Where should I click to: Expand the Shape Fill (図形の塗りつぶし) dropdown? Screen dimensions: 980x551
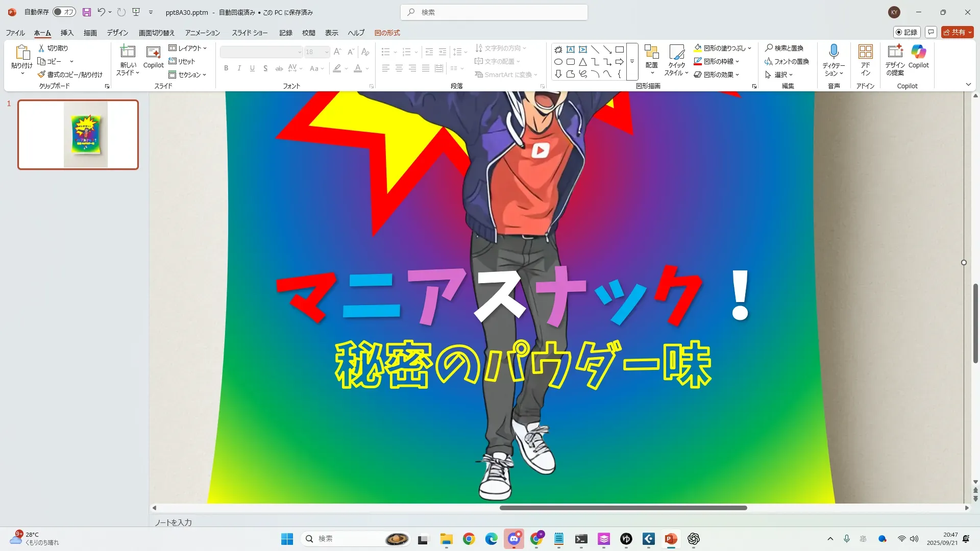[x=750, y=48]
